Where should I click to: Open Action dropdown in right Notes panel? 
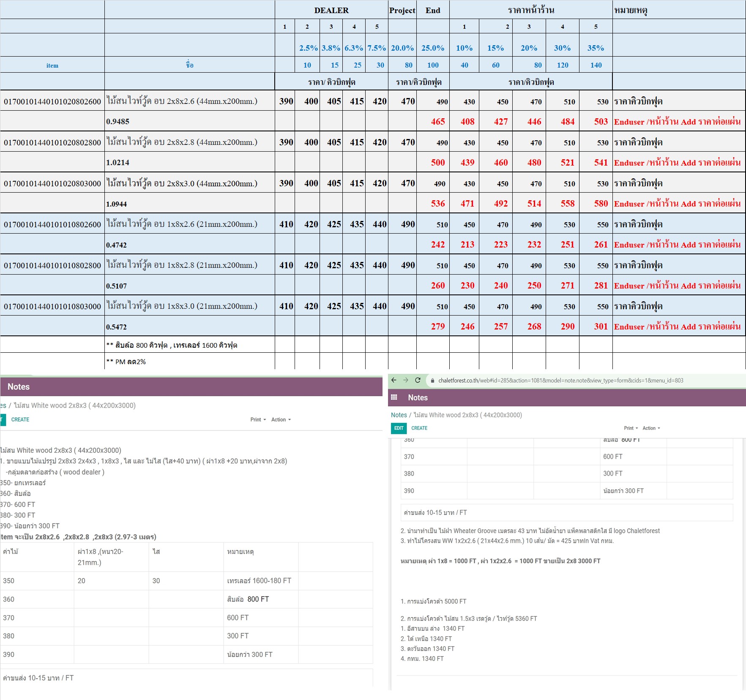click(651, 428)
